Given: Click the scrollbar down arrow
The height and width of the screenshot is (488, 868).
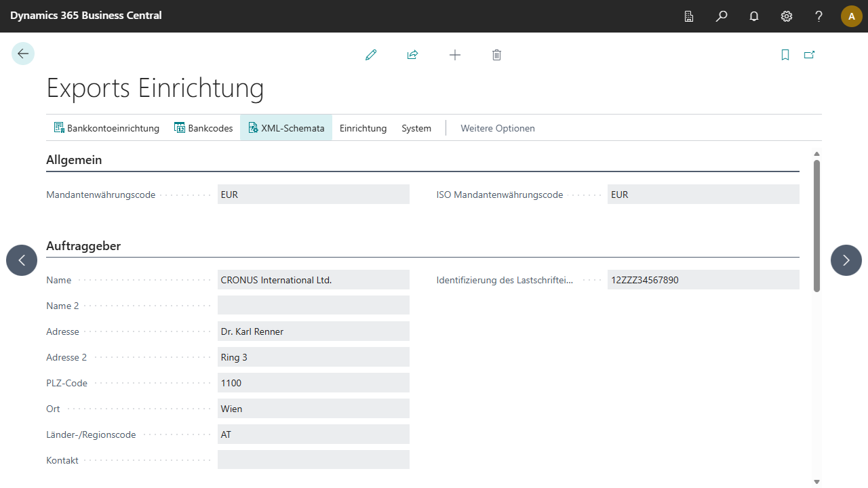Looking at the screenshot, I should point(816,482).
